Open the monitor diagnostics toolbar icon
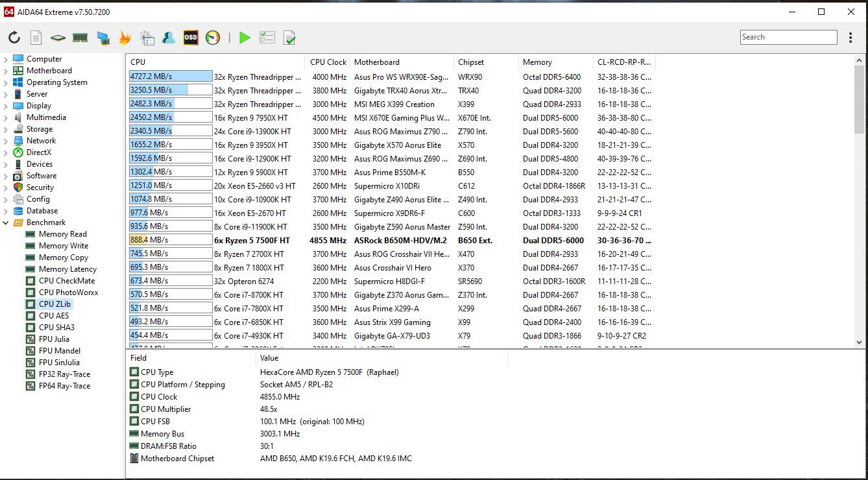868x480 pixels. (102, 38)
